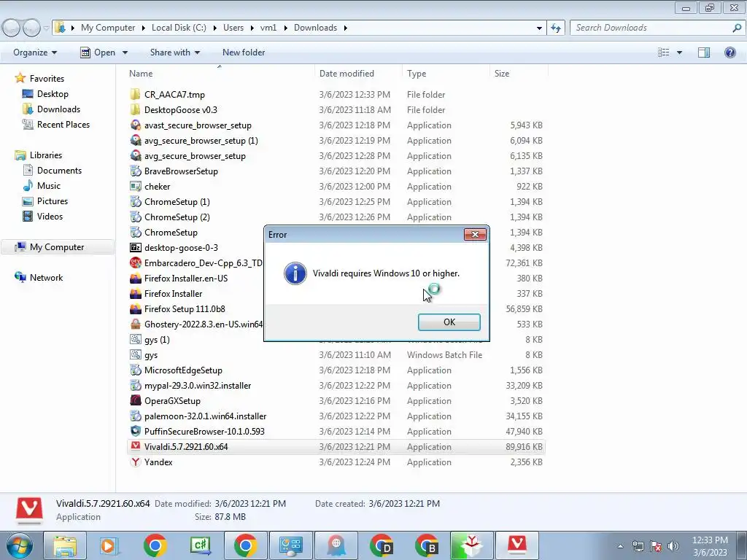Expand the Share with menu
The height and width of the screenshot is (560, 747).
coord(175,52)
